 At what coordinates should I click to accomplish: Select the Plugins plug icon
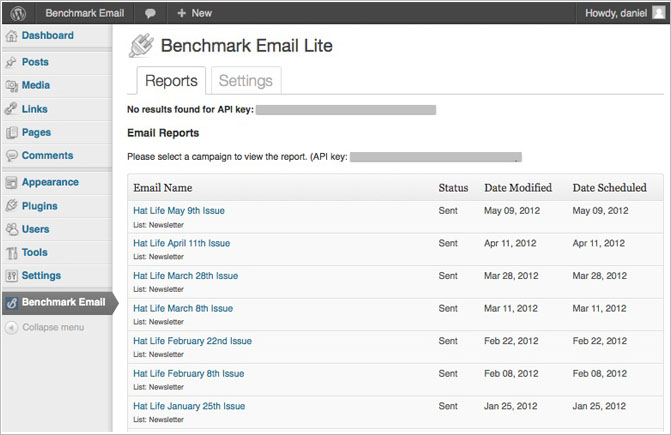pyautogui.click(x=11, y=206)
